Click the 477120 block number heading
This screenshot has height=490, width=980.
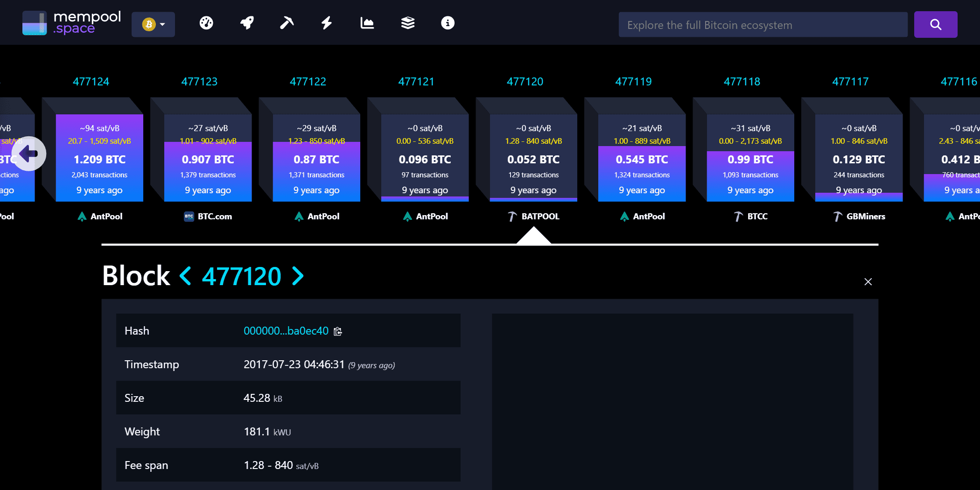click(x=241, y=276)
